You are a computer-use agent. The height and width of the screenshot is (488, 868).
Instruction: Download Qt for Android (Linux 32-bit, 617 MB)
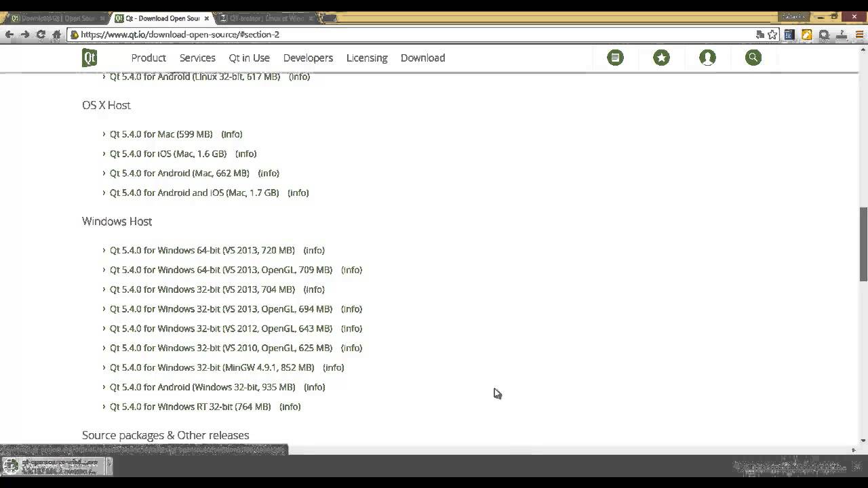click(195, 77)
